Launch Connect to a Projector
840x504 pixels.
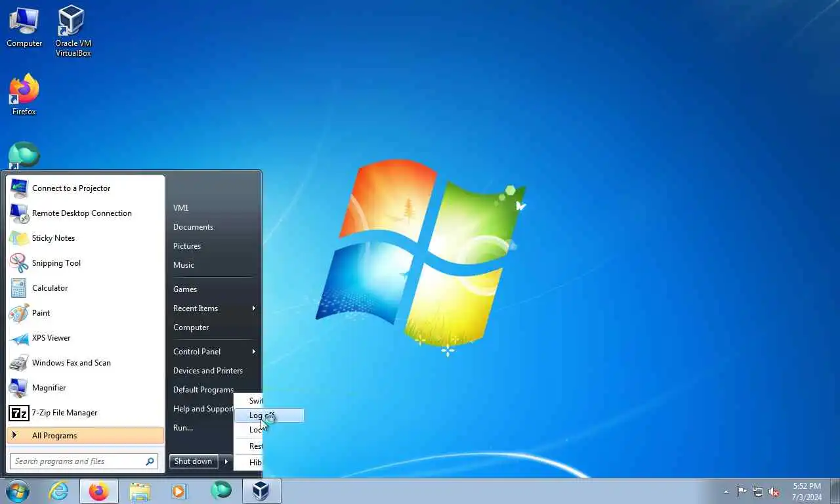click(85, 188)
